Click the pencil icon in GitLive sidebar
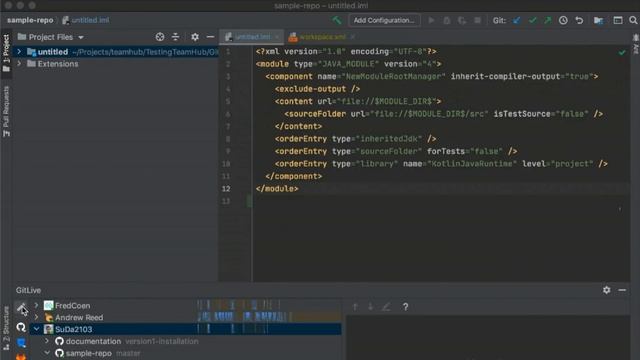Screen dimensions: 640x360 [21, 307]
